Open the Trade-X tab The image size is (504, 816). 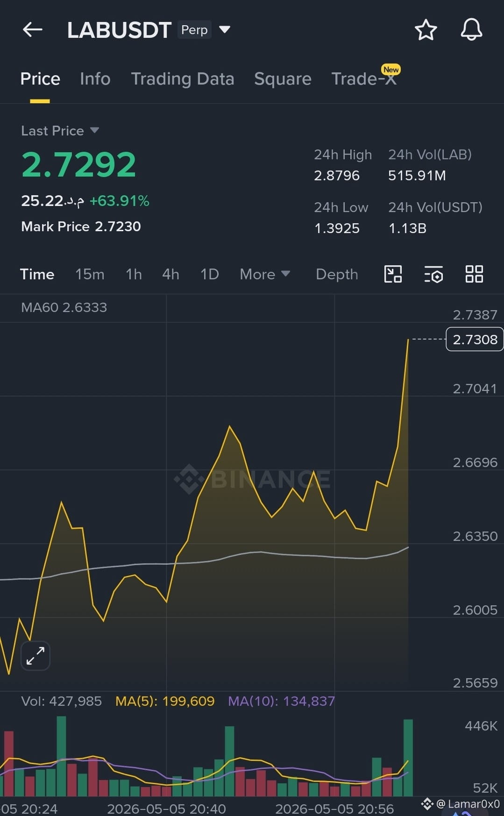point(364,79)
